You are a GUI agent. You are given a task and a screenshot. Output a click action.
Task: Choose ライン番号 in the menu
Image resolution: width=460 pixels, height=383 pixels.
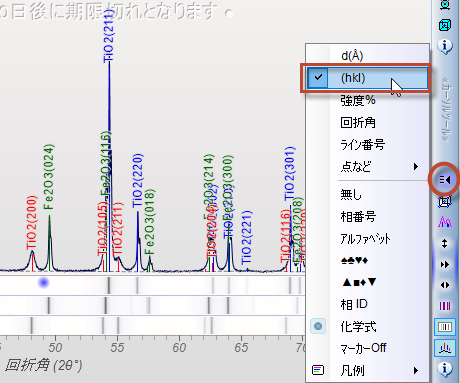(x=363, y=145)
